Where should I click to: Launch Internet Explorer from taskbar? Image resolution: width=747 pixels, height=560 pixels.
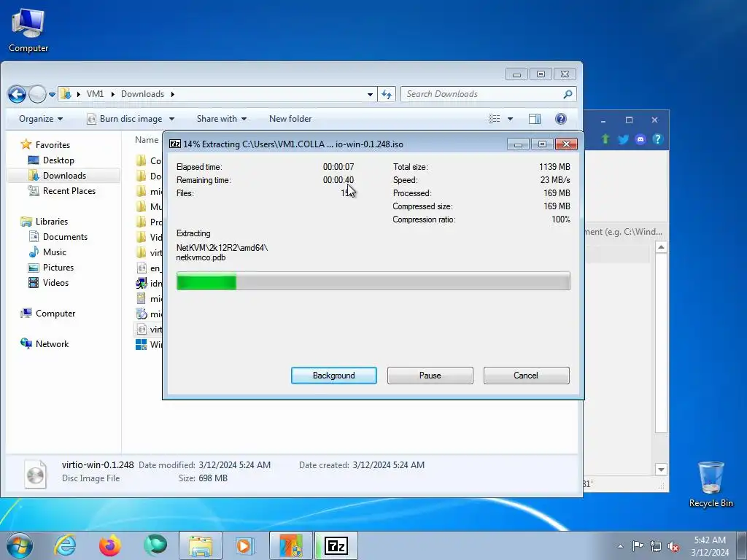point(65,545)
